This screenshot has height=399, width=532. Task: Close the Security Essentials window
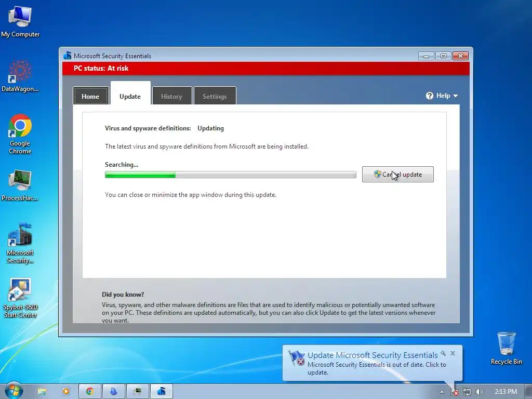pos(460,56)
